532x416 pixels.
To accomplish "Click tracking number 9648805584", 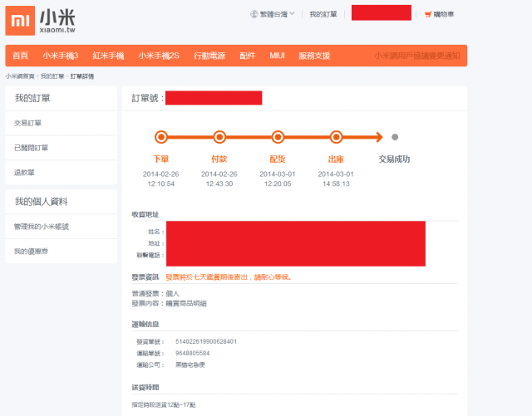I will point(192,353).
